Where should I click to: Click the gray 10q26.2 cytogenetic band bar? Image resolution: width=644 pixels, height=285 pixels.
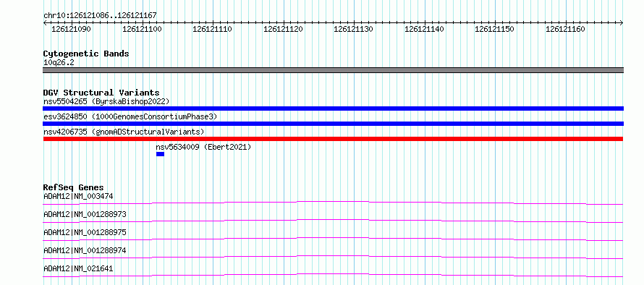click(333, 70)
